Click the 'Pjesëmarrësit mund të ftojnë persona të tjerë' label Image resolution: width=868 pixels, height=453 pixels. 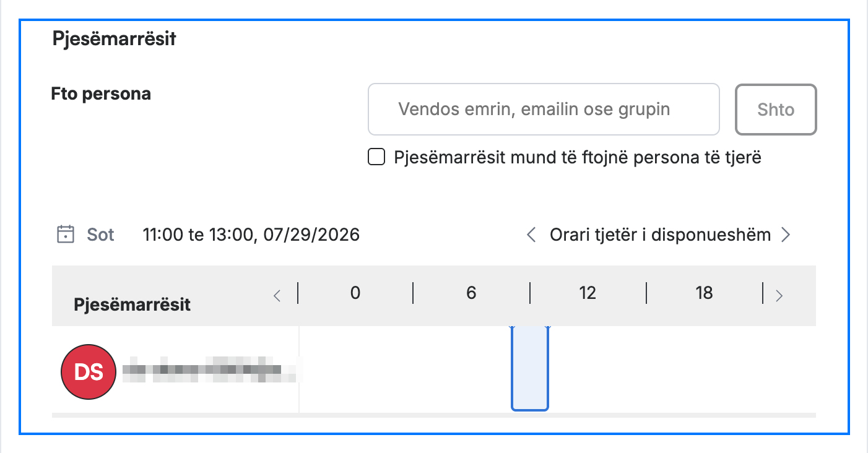click(x=578, y=157)
